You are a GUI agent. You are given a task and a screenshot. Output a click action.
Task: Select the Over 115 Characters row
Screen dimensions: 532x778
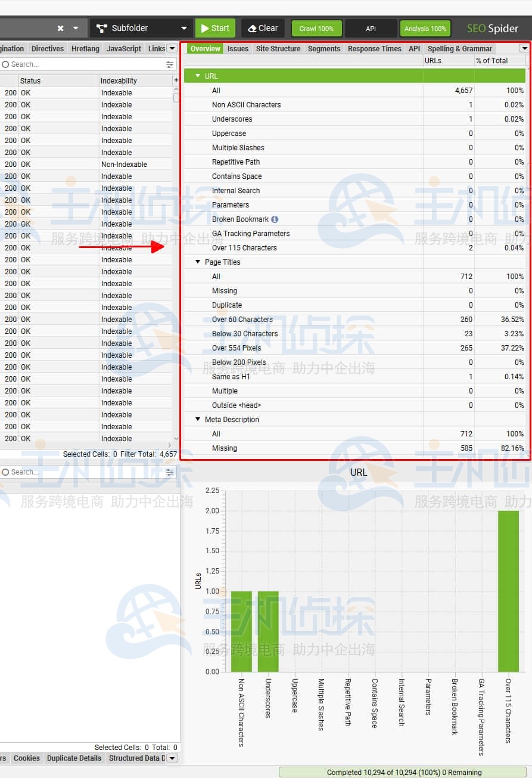click(x=244, y=247)
